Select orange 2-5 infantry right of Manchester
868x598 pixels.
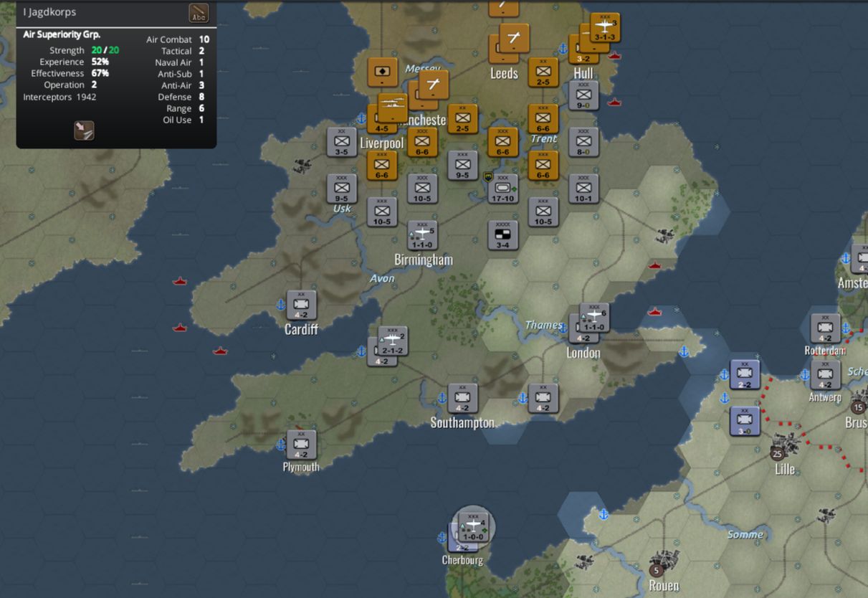tap(463, 118)
